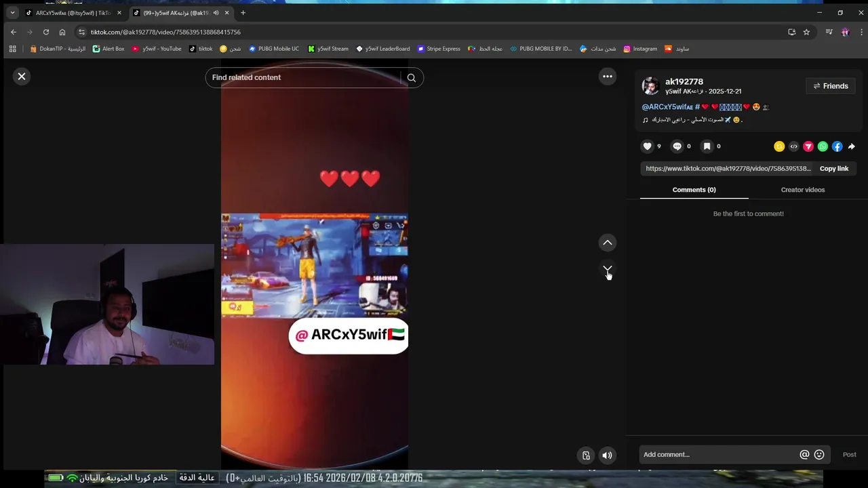Open the Alert Box bookmark
868x488 pixels.
[108, 49]
